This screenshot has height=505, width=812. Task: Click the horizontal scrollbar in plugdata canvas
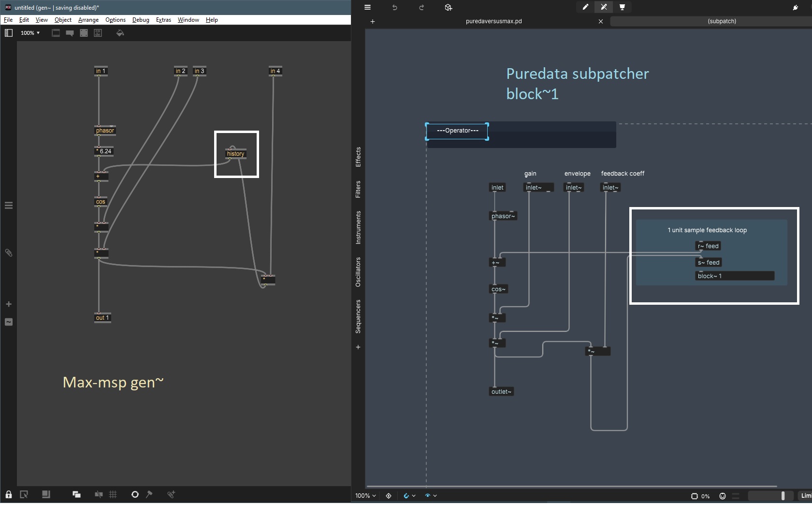coord(572,486)
